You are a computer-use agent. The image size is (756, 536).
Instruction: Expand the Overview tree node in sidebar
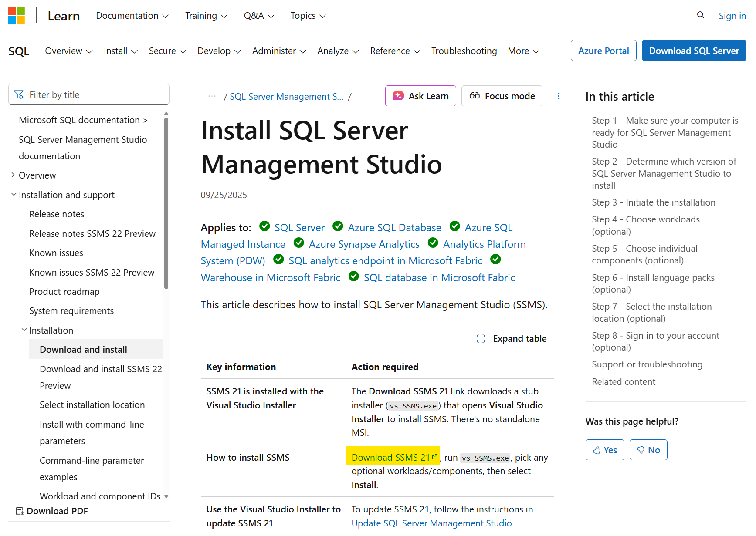coord(13,175)
